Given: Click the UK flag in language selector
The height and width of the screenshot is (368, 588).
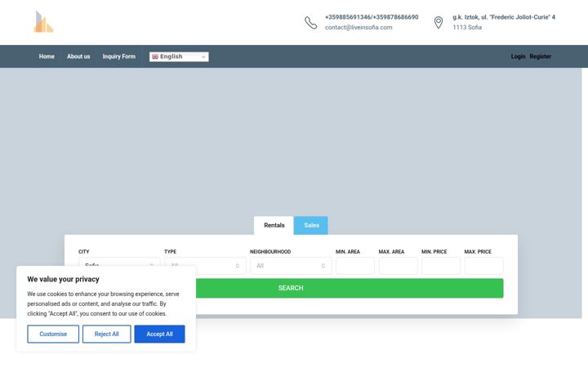Looking at the screenshot, I should pyautogui.click(x=155, y=56).
